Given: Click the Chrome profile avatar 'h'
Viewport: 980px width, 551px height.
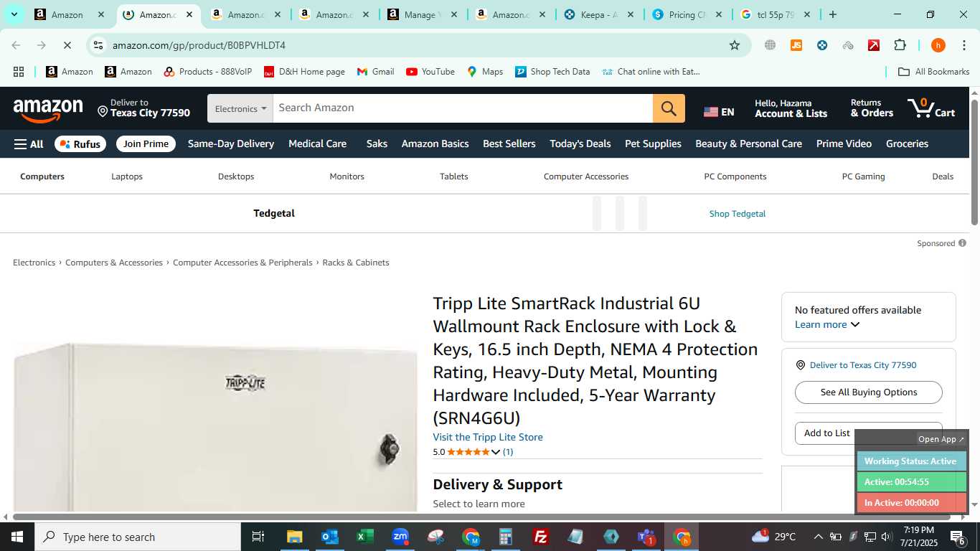Looking at the screenshot, I should [x=938, y=45].
